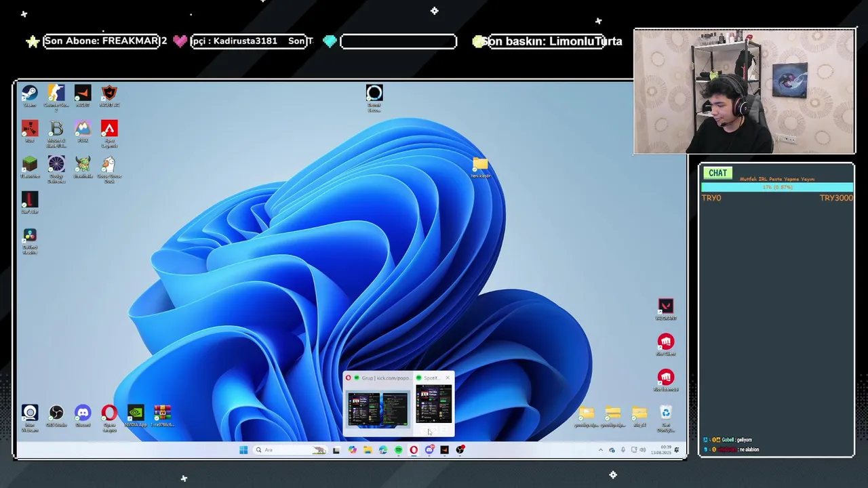Viewport: 868px width, 488px height.
Task: Launch Counter-Strike 2 from the desktop
Action: tap(56, 98)
